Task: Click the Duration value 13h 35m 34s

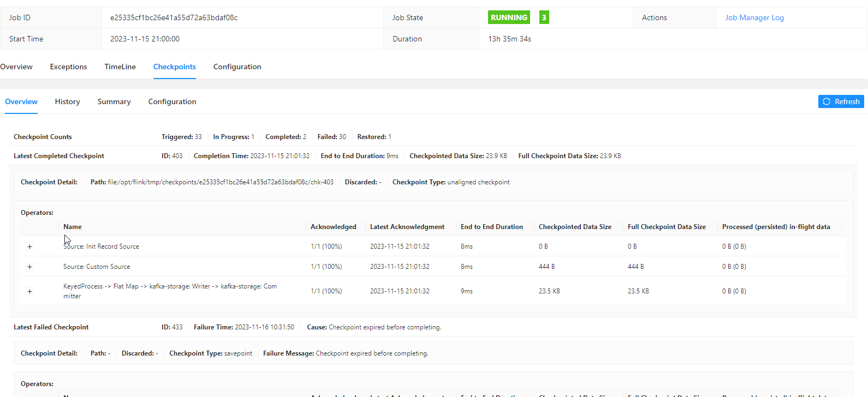Action: (509, 39)
